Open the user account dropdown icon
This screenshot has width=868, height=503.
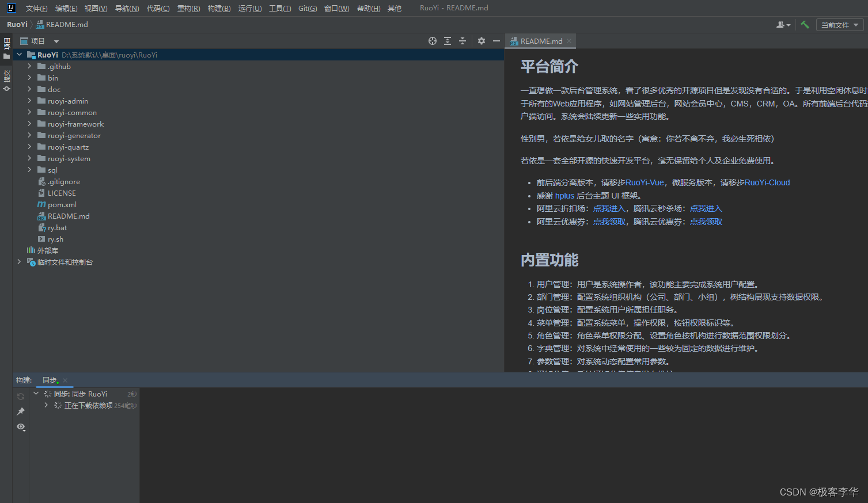783,25
